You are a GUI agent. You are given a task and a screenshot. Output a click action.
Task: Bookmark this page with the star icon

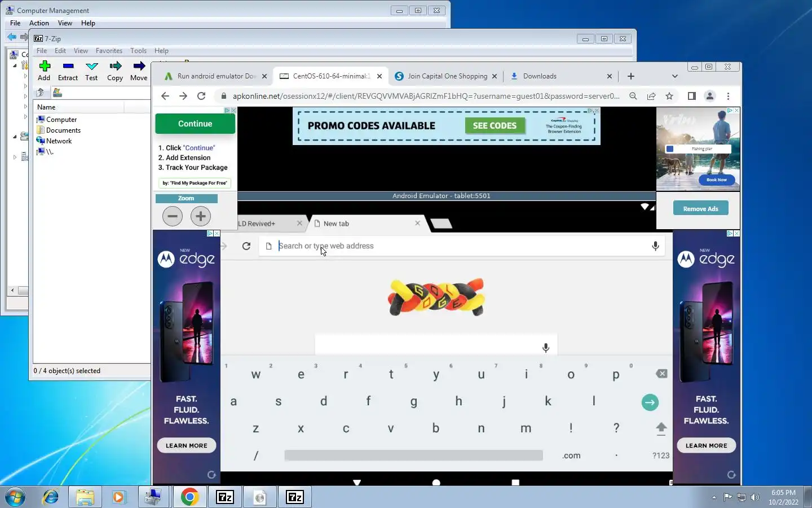click(669, 96)
